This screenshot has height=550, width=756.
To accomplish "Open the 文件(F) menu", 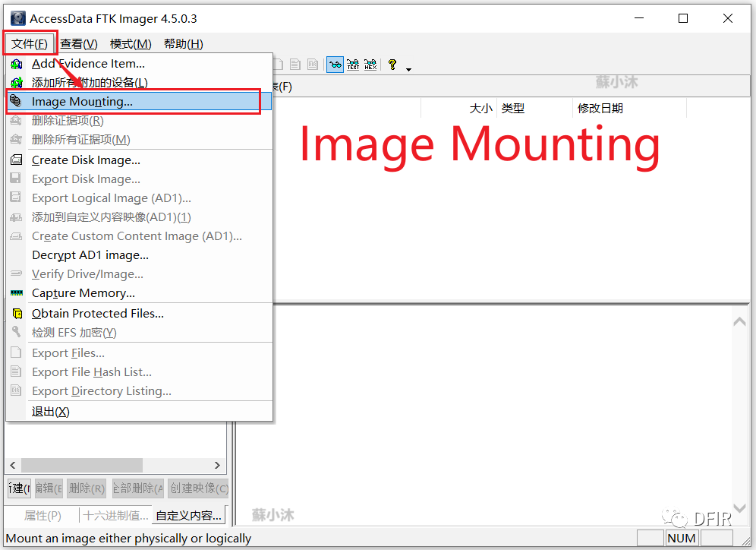I will 30,44.
